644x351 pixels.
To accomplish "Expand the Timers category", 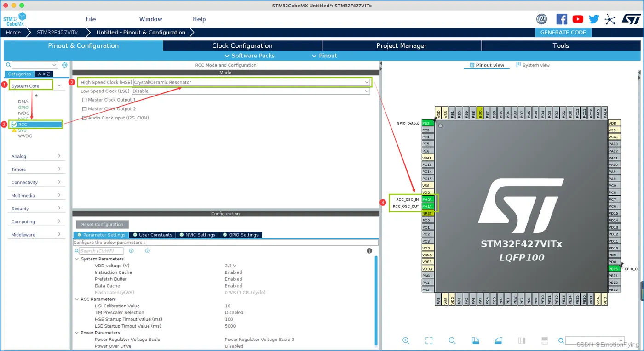I will [x=36, y=169].
